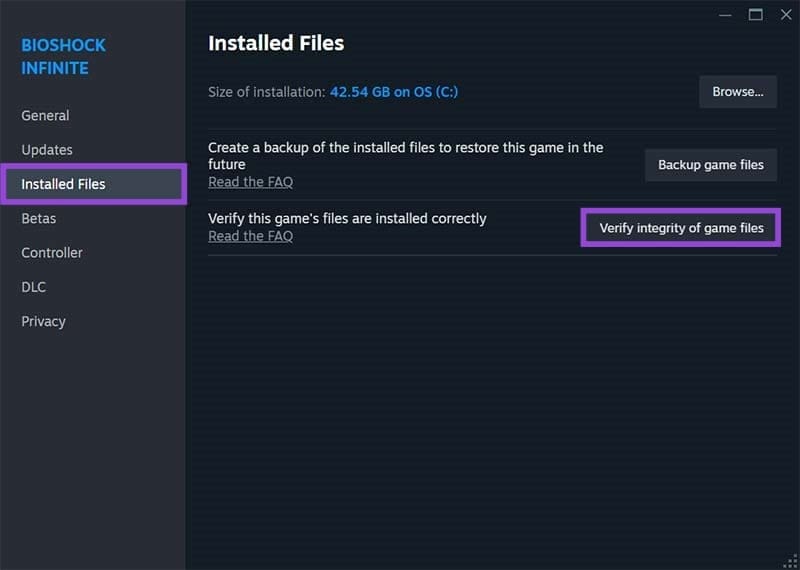
Task: Click the Installed Files heading
Action: [x=276, y=43]
